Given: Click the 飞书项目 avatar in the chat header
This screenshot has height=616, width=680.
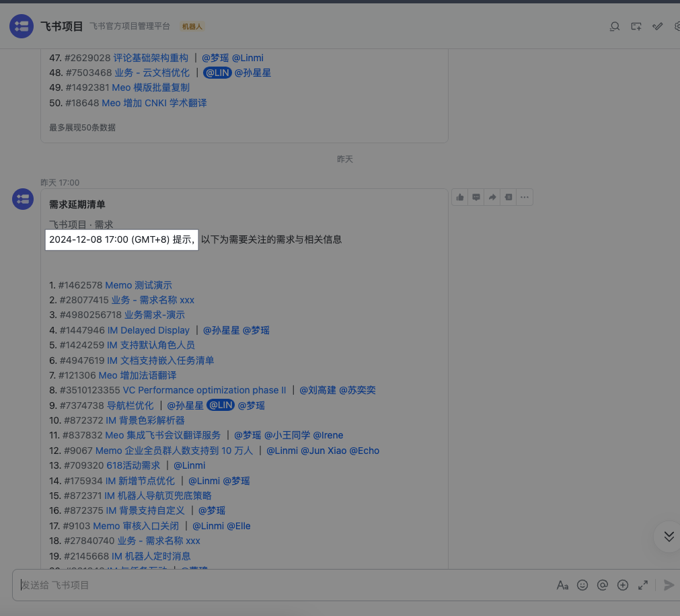Looking at the screenshot, I should [x=22, y=26].
